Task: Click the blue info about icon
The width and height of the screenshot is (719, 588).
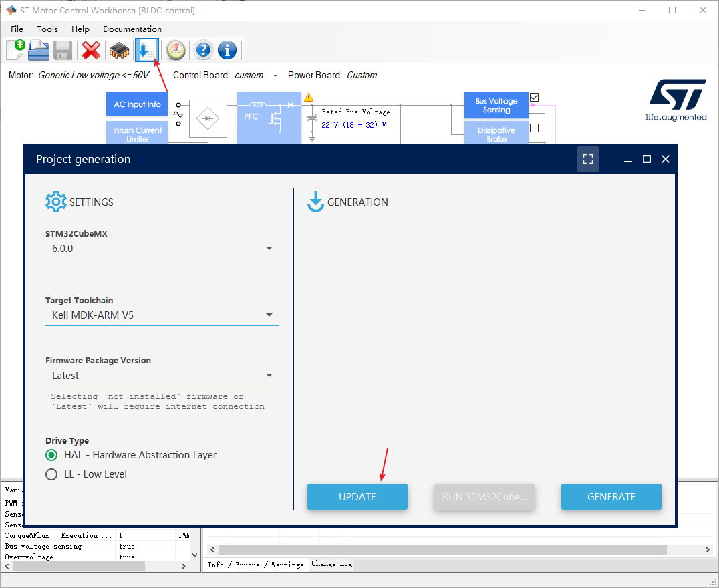Action: tap(227, 50)
